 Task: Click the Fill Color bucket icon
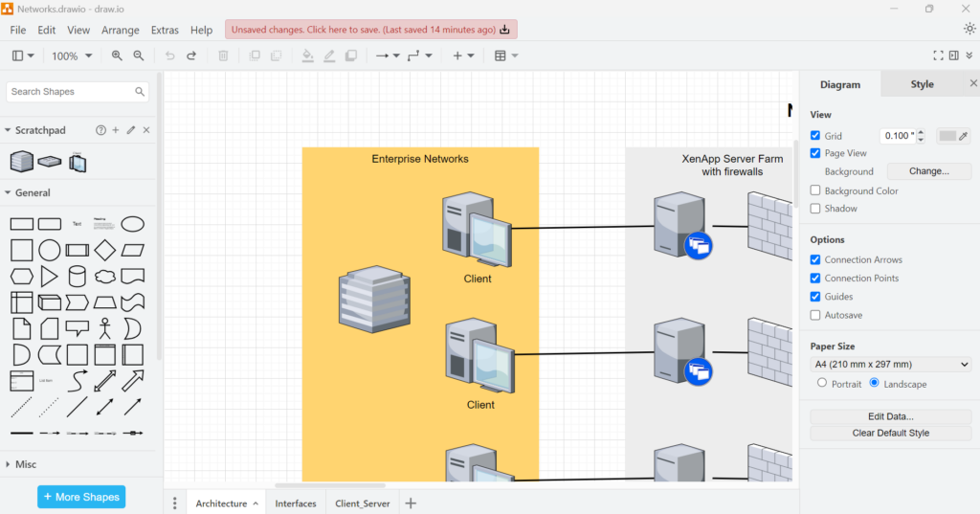tap(307, 56)
